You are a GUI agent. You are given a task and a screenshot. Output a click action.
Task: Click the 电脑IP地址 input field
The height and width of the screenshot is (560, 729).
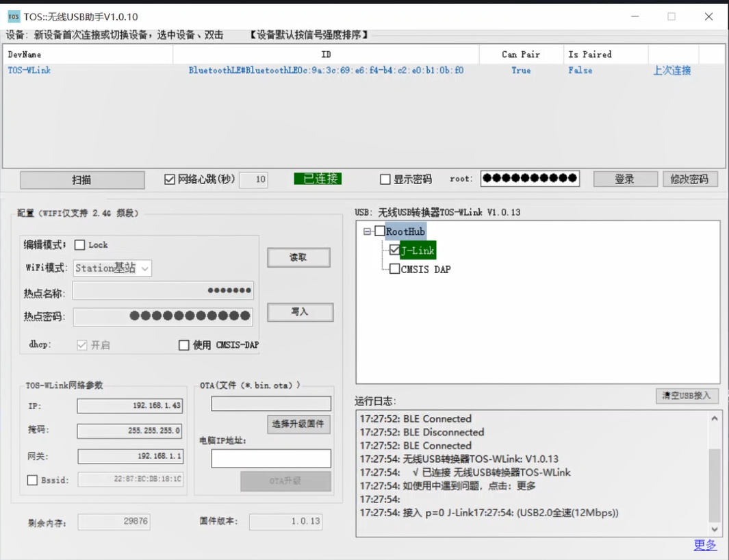(271, 458)
